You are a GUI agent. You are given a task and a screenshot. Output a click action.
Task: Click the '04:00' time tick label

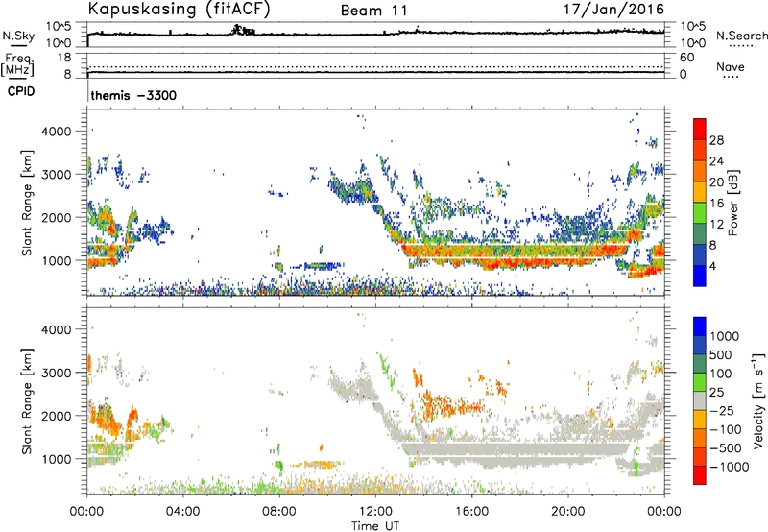[x=182, y=512]
